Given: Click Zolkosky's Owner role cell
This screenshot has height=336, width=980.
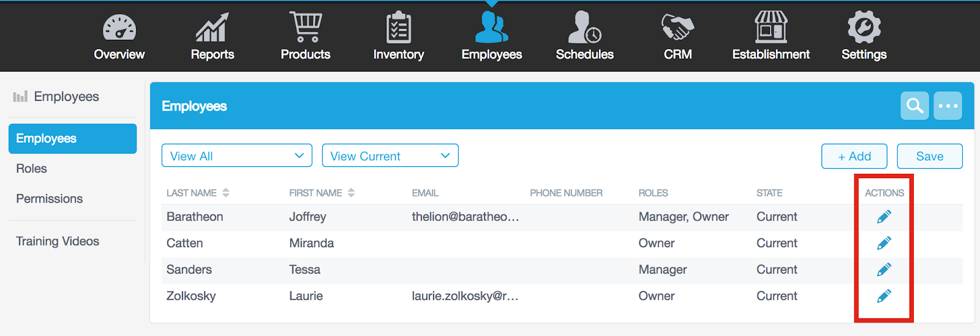Looking at the screenshot, I should pyautogui.click(x=657, y=296).
